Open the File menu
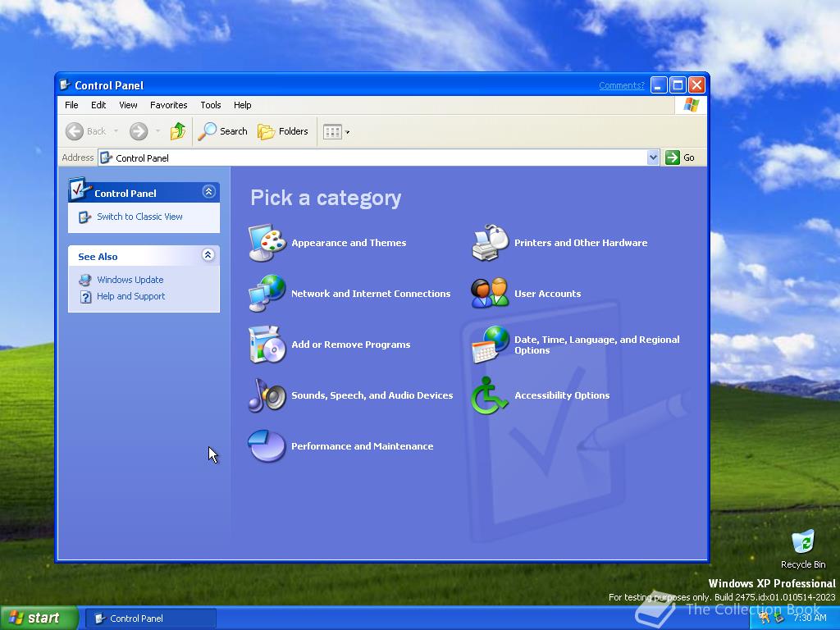 pos(71,105)
